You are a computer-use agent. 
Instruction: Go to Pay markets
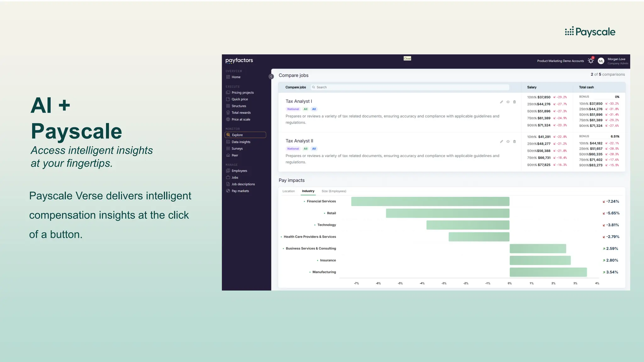click(x=237, y=191)
